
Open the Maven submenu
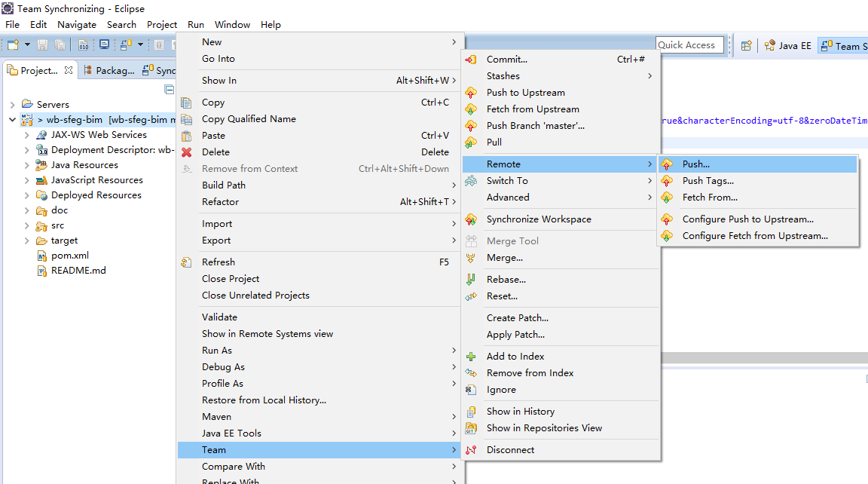319,417
